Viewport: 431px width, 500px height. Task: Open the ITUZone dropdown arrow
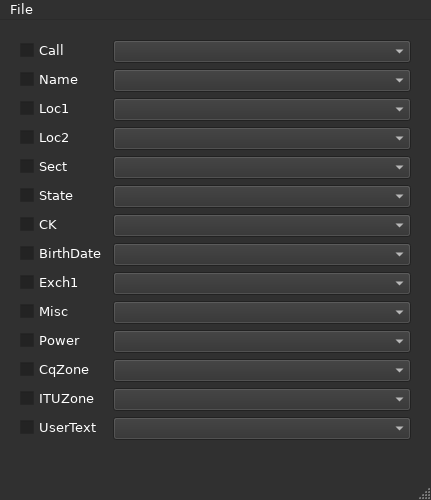pyautogui.click(x=399, y=399)
